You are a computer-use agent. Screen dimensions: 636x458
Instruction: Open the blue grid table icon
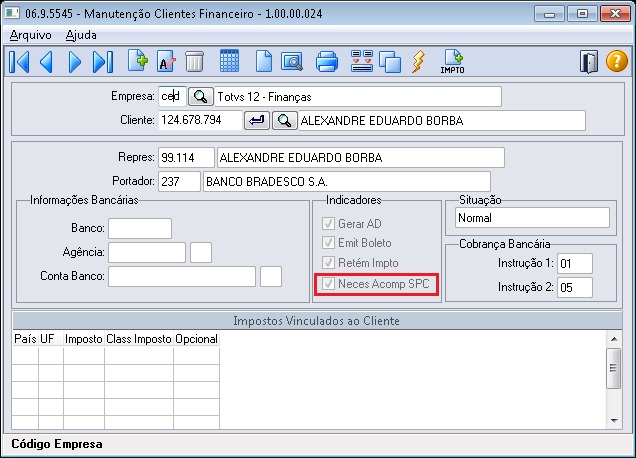[x=229, y=61]
